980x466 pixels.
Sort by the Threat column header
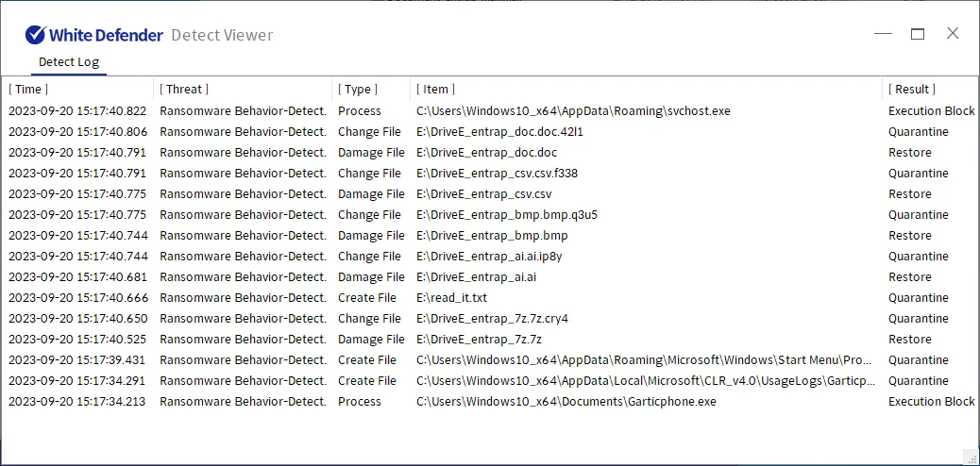click(x=184, y=89)
